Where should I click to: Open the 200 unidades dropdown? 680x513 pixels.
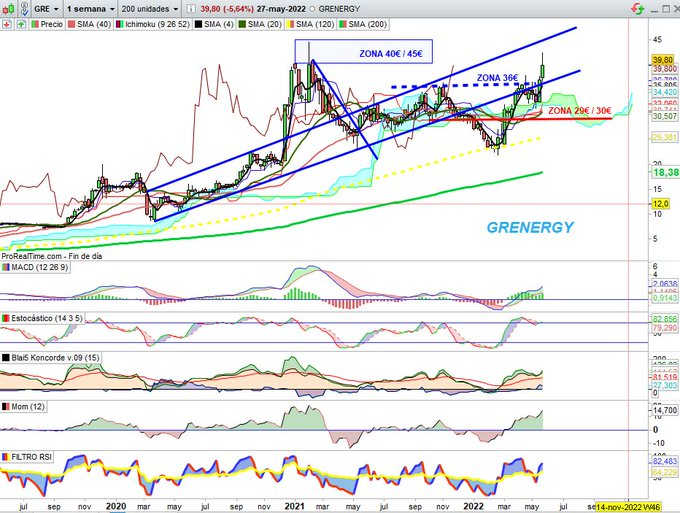coord(150,9)
